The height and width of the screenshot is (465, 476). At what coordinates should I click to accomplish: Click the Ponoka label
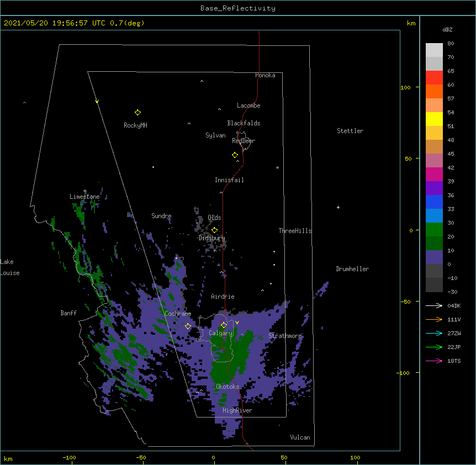[265, 75]
